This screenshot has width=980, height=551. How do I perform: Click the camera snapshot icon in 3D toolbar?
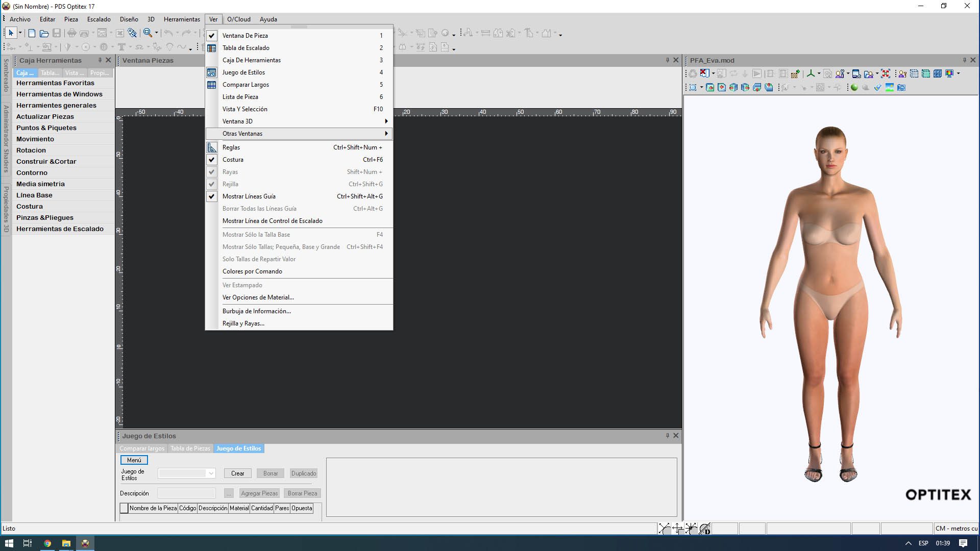(x=901, y=88)
